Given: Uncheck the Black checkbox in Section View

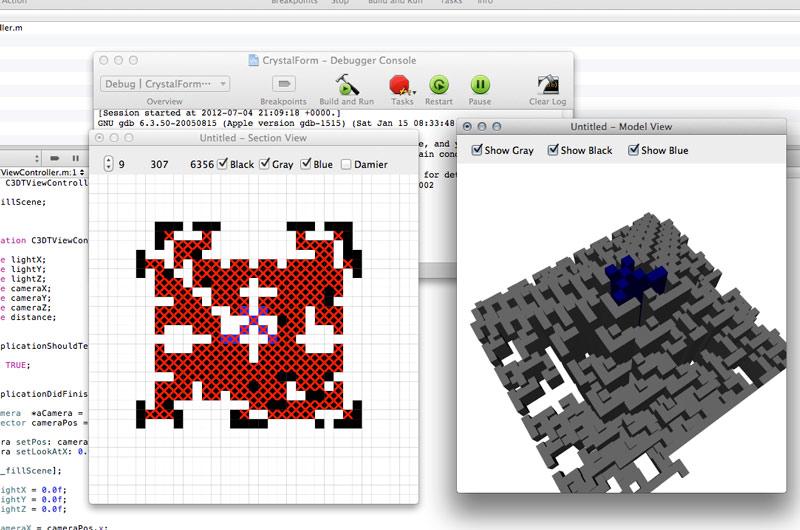Looking at the screenshot, I should pyautogui.click(x=224, y=164).
